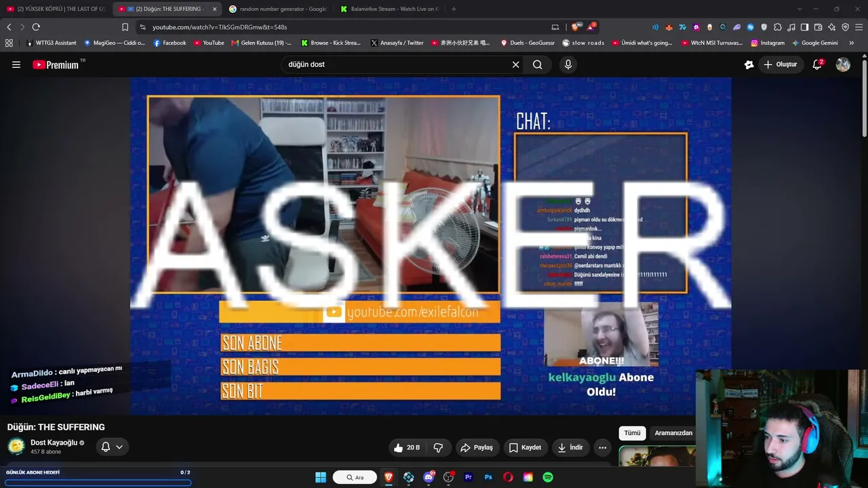This screenshot has width=868, height=488.
Task: Open the Google Gemini bookmark
Action: 814,43
